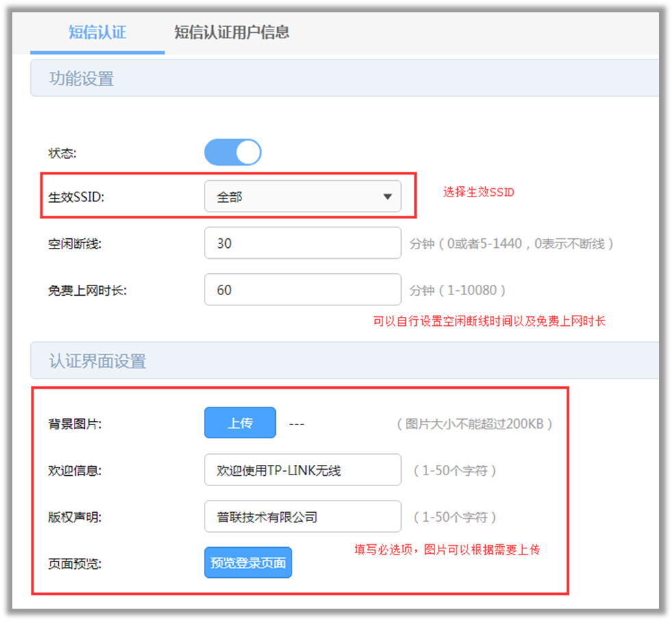Click the copyright text 普联技术有限公司

[x=253, y=516]
